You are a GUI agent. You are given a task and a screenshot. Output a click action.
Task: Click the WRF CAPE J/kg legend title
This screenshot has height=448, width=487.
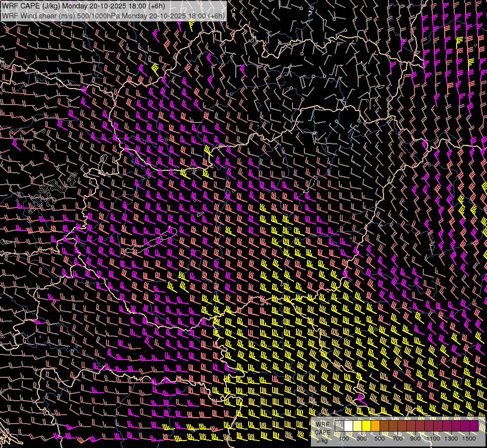pos(322,432)
